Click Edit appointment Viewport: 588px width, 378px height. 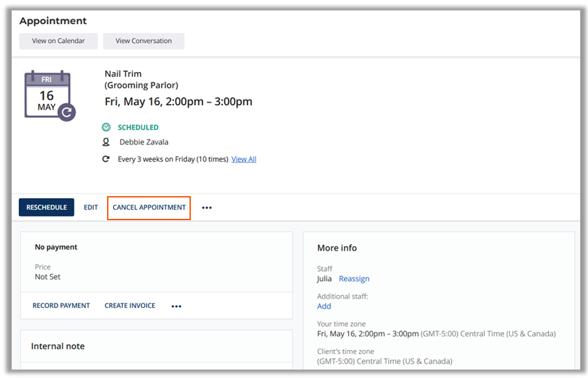(x=91, y=207)
